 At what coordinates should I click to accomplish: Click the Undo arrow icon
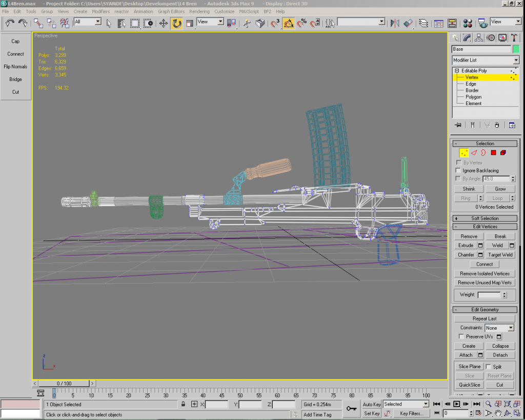click(10, 23)
